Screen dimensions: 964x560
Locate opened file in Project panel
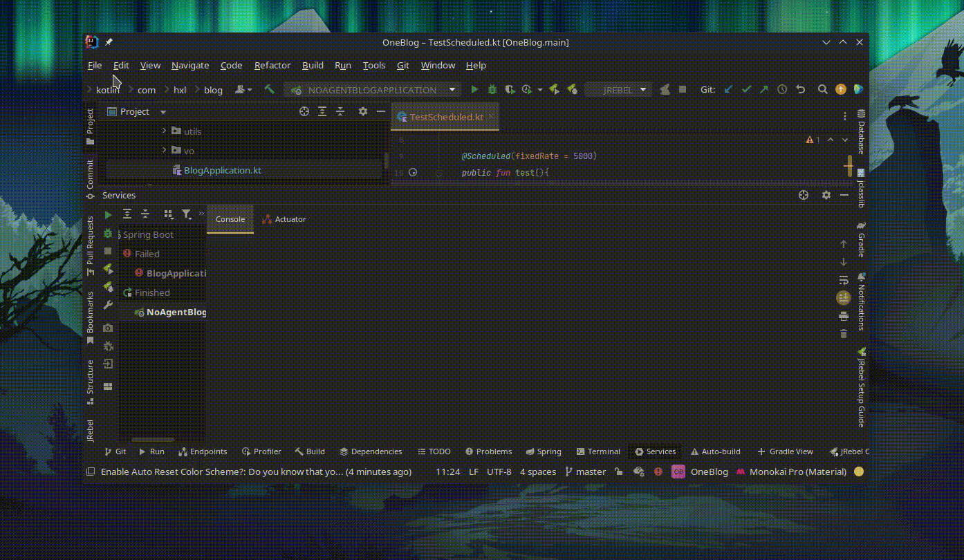click(x=304, y=111)
